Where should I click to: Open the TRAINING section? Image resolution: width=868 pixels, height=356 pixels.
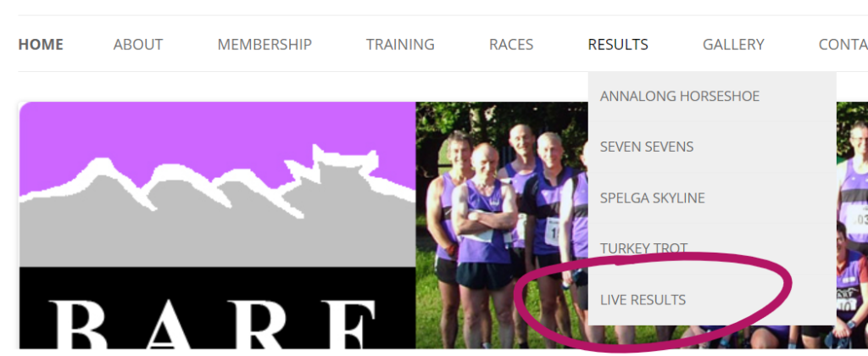[400, 44]
